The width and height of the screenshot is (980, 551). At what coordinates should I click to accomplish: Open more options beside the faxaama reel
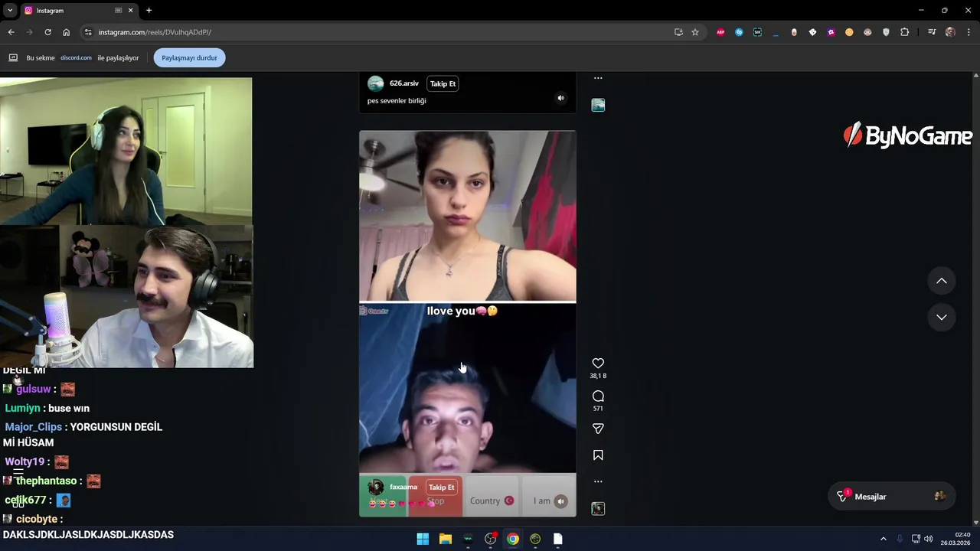pos(598,481)
